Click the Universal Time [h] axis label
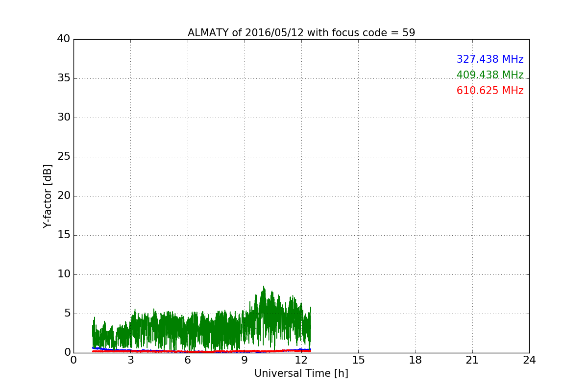Viewport: 588px width, 392px height. point(301,373)
